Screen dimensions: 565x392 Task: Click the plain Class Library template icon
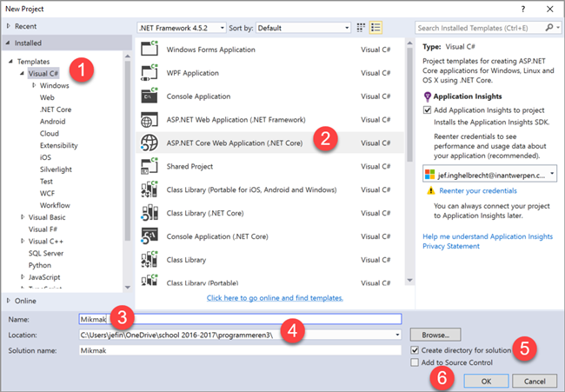click(150, 260)
